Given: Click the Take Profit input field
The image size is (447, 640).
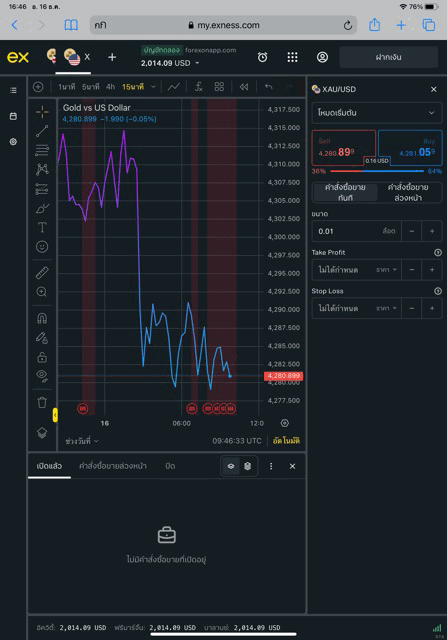Looking at the screenshot, I should click(x=343, y=270).
